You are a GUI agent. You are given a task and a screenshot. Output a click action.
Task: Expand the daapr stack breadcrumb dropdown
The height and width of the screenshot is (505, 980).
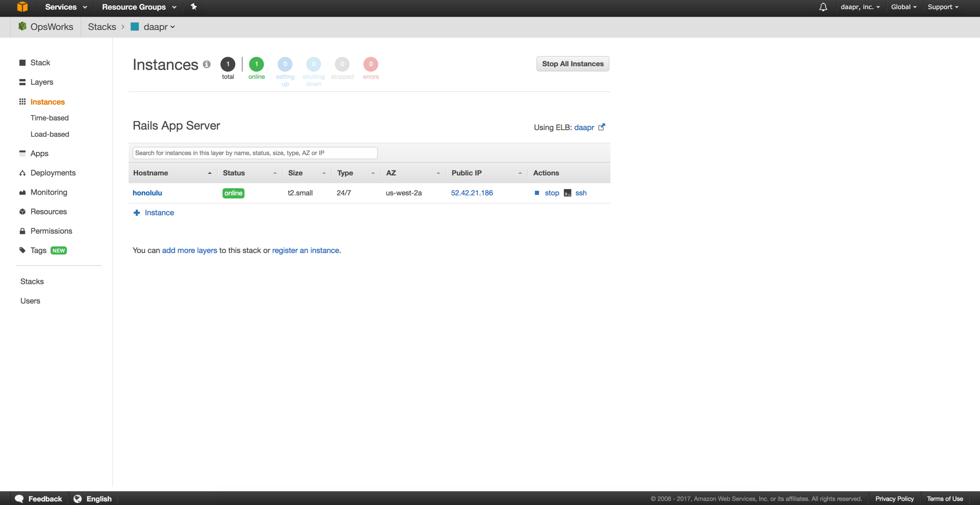pos(159,27)
